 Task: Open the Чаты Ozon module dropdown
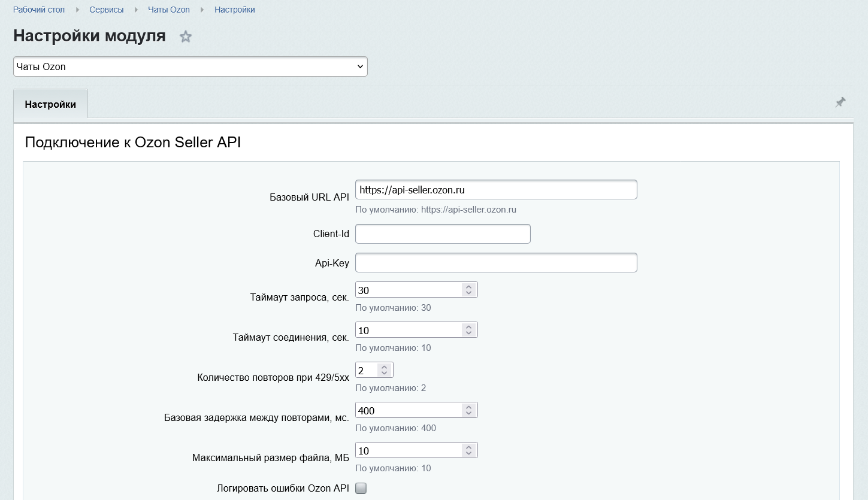pyautogui.click(x=190, y=66)
